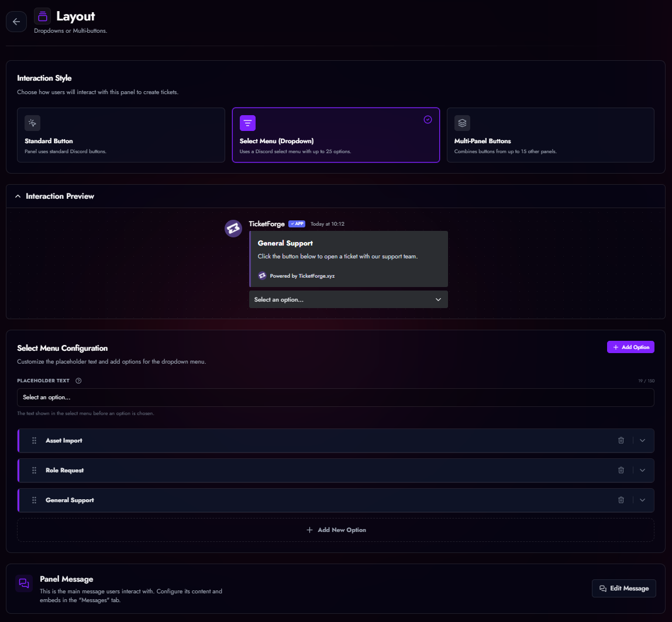This screenshot has height=622, width=672.
Task: Click the cursor icon on Standard Button card
Action: coord(32,123)
